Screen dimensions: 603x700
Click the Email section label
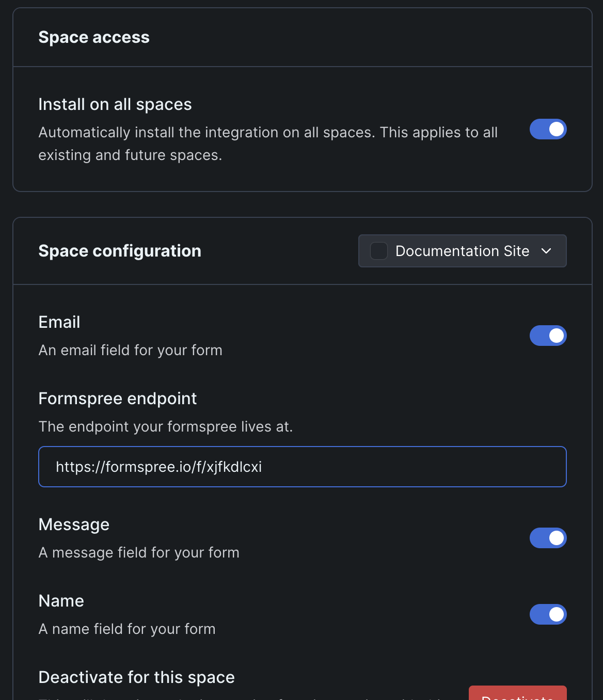[x=59, y=322]
